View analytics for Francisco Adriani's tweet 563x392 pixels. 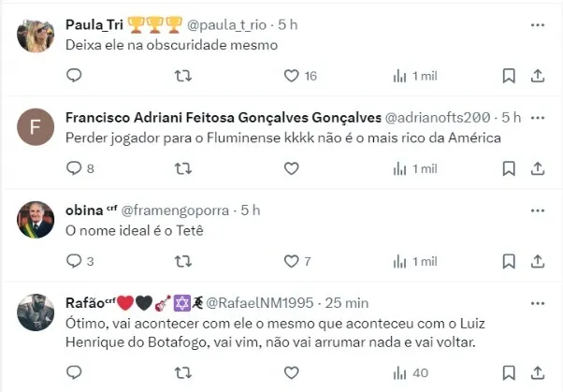coord(400,168)
